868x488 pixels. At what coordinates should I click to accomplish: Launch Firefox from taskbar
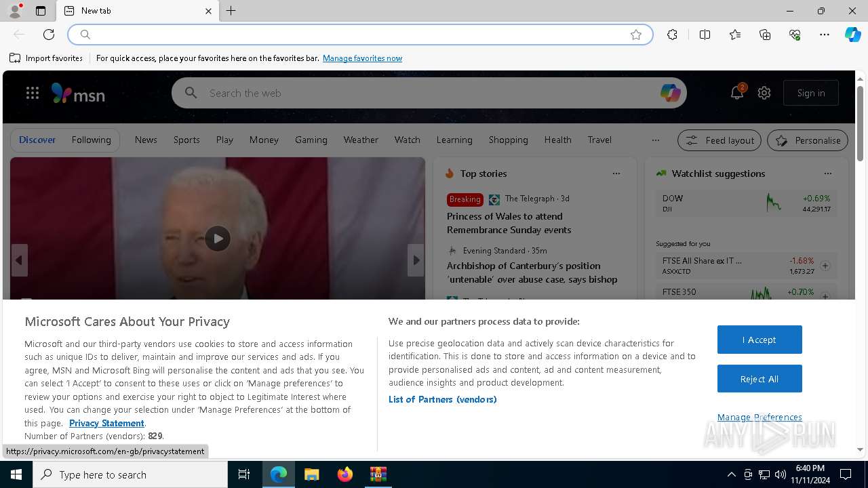tap(345, 474)
